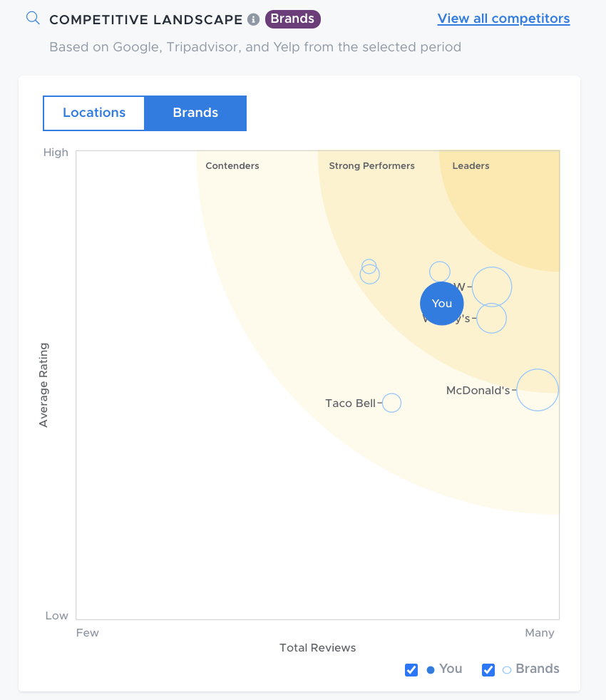
Task: Click the magnifier icon beside Competitive Landscape
Action: (x=33, y=19)
